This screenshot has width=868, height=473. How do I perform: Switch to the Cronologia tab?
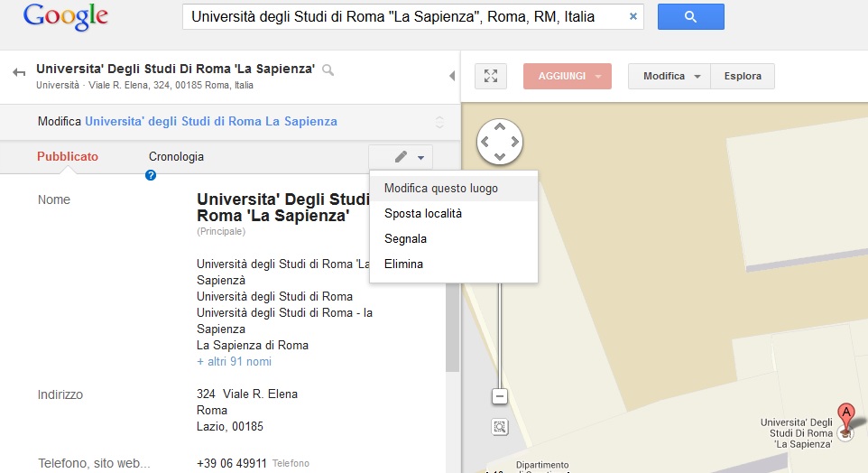[176, 157]
